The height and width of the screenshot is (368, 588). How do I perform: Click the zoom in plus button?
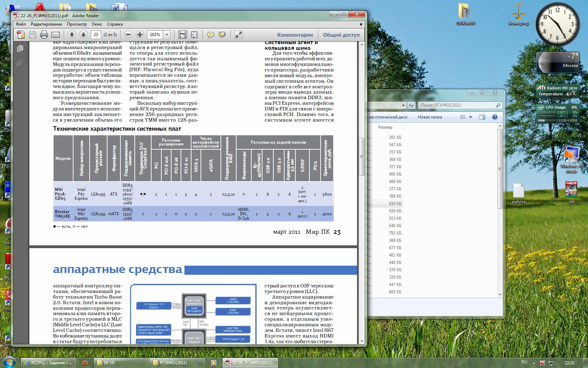(x=140, y=35)
